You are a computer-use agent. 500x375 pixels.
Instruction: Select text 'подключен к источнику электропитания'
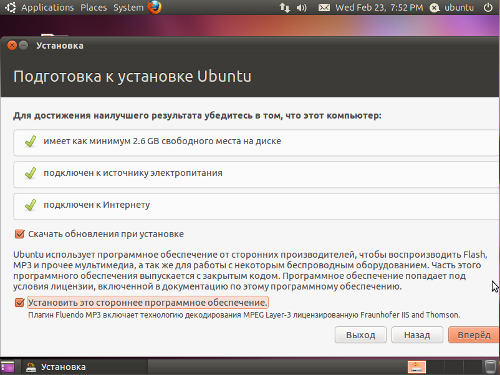(x=133, y=173)
